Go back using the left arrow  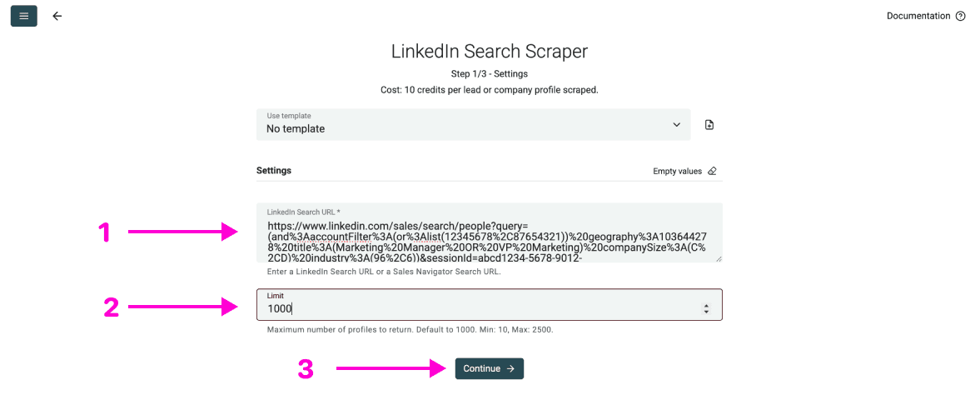(57, 16)
